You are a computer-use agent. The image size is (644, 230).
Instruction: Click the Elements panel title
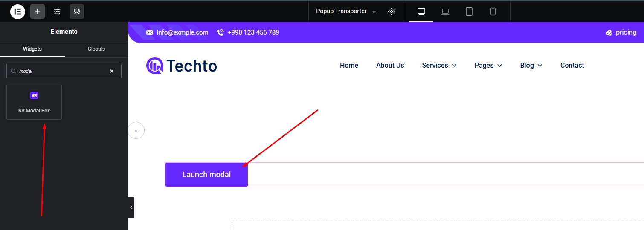point(64,32)
